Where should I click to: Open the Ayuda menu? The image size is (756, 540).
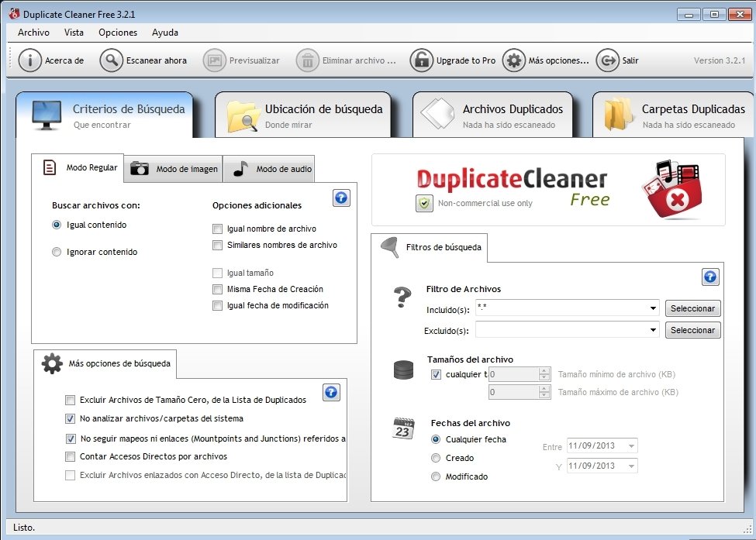coord(165,33)
